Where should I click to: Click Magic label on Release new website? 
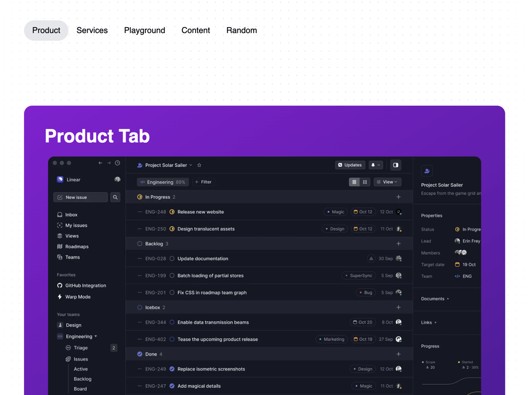335,212
